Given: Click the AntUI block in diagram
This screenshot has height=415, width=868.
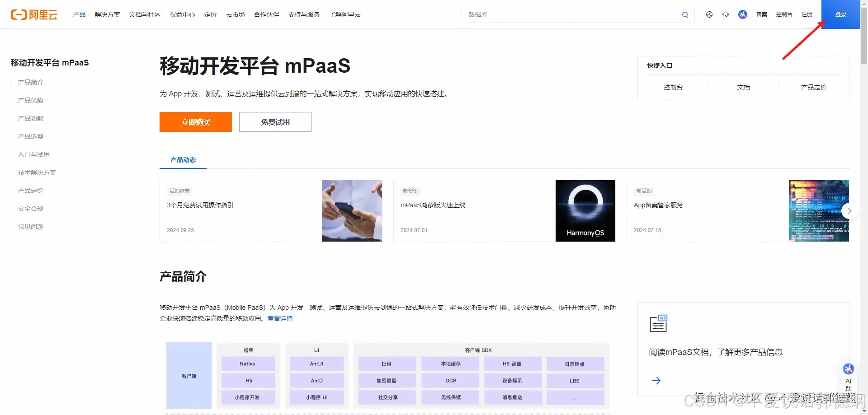Looking at the screenshot, I should 316,364.
